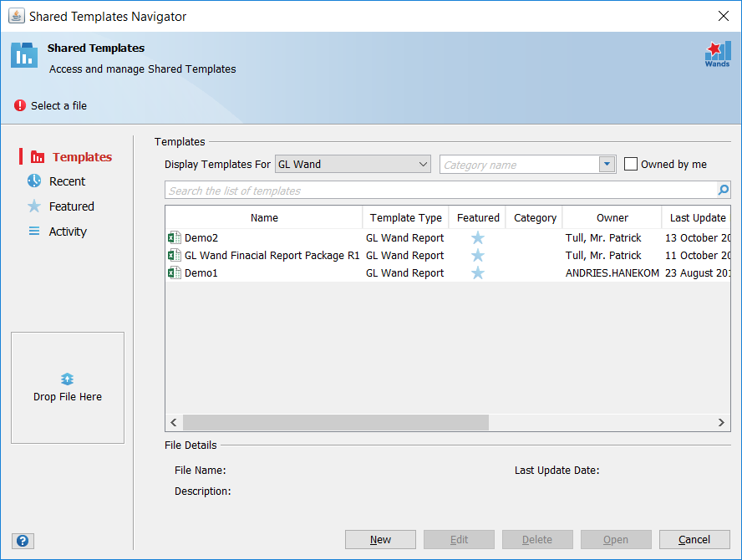This screenshot has width=742, height=560.
Task: Close the Shared Templates Navigator window
Action: (x=724, y=16)
